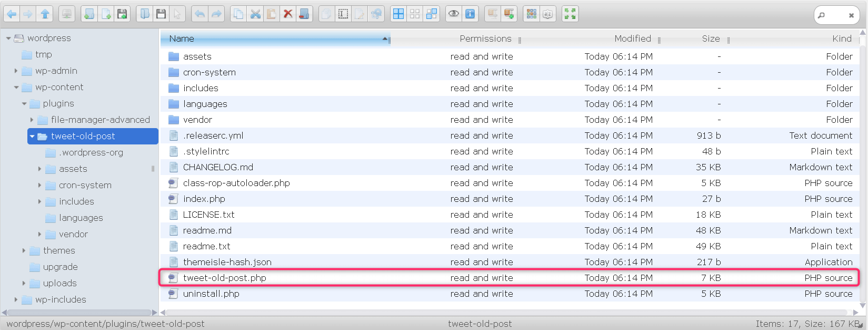Collapse the tweet-old-post tree folder
Image resolution: width=868 pixels, height=330 pixels.
click(32, 137)
